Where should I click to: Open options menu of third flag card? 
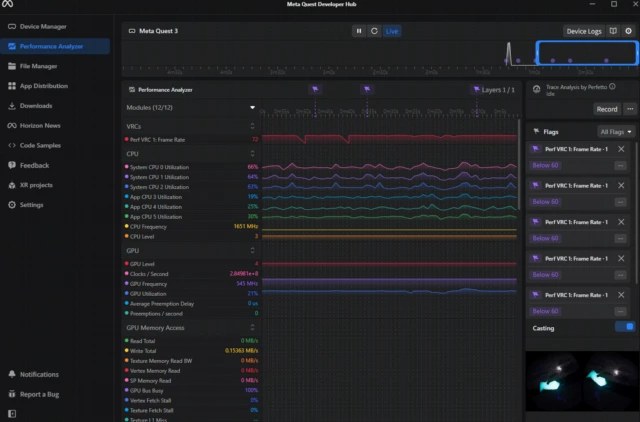pos(620,238)
